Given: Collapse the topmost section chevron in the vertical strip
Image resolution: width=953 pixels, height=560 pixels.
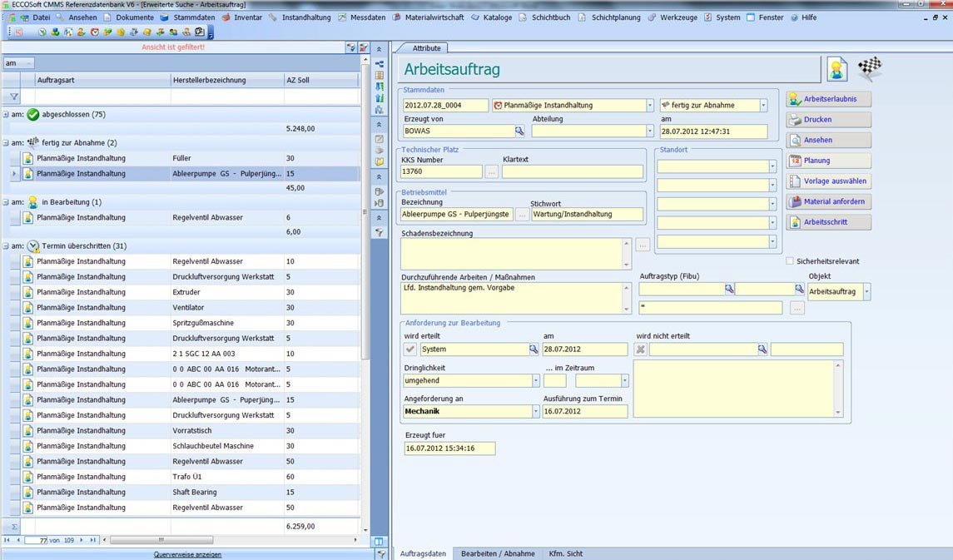Looking at the screenshot, I should click(x=380, y=49).
